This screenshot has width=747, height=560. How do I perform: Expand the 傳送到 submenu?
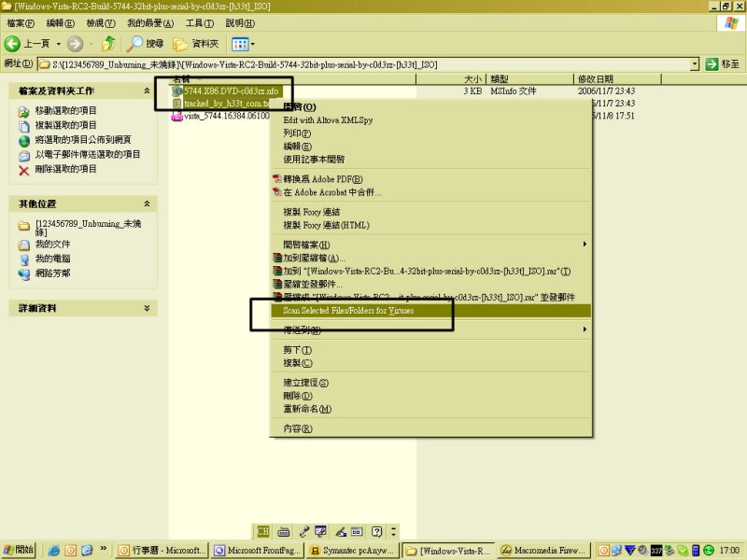pos(430,329)
